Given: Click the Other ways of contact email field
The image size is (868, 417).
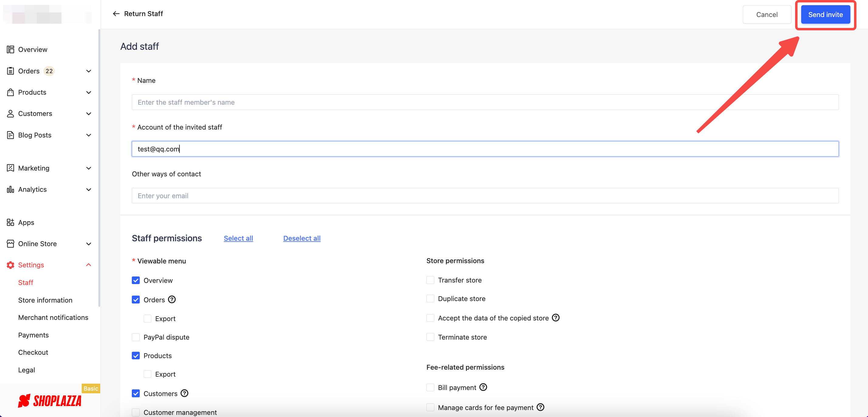Looking at the screenshot, I should [x=485, y=195].
